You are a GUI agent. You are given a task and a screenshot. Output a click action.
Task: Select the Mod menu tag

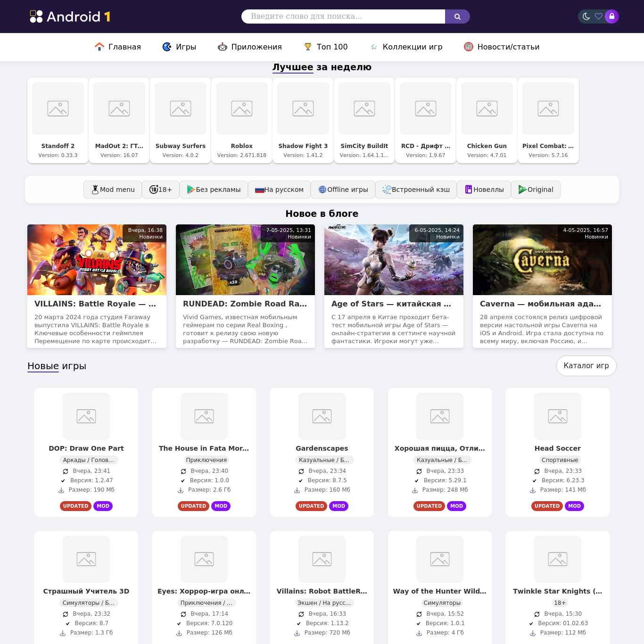[113, 190]
